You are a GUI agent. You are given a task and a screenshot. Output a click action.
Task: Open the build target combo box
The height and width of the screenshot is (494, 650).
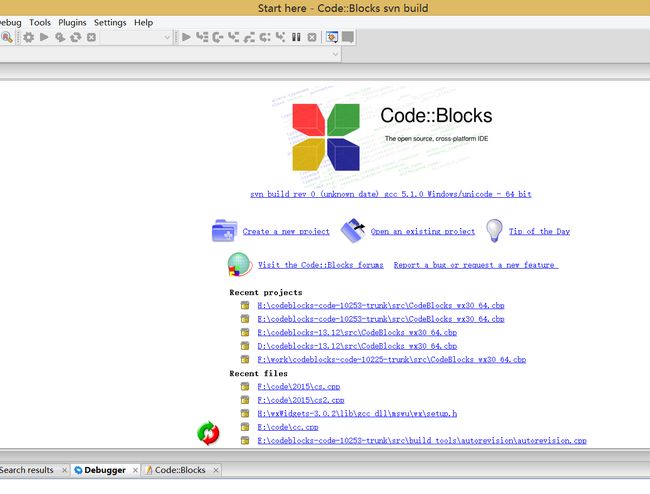coord(136,37)
